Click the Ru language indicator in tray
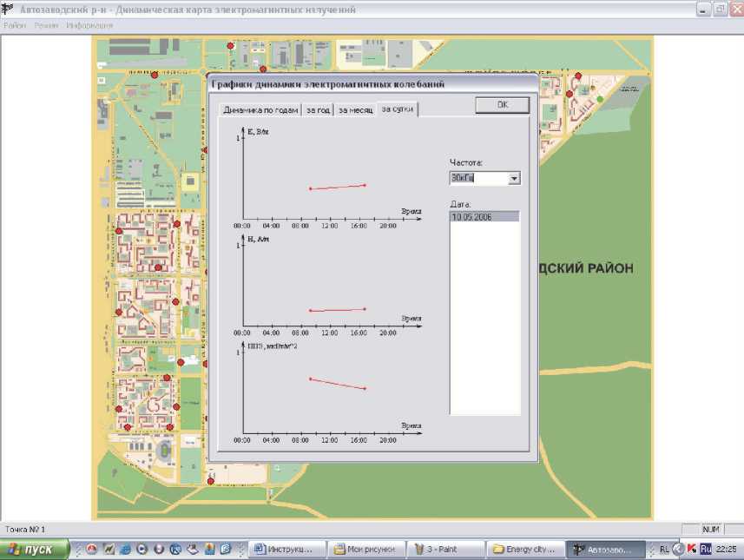Image resolution: width=744 pixels, height=560 pixels. [706, 549]
